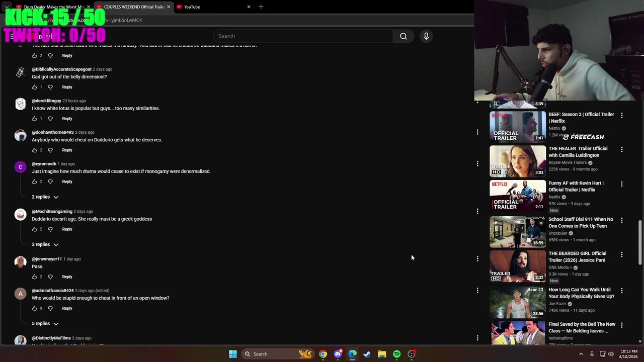Like the comment by @cyrannodb

34,182
